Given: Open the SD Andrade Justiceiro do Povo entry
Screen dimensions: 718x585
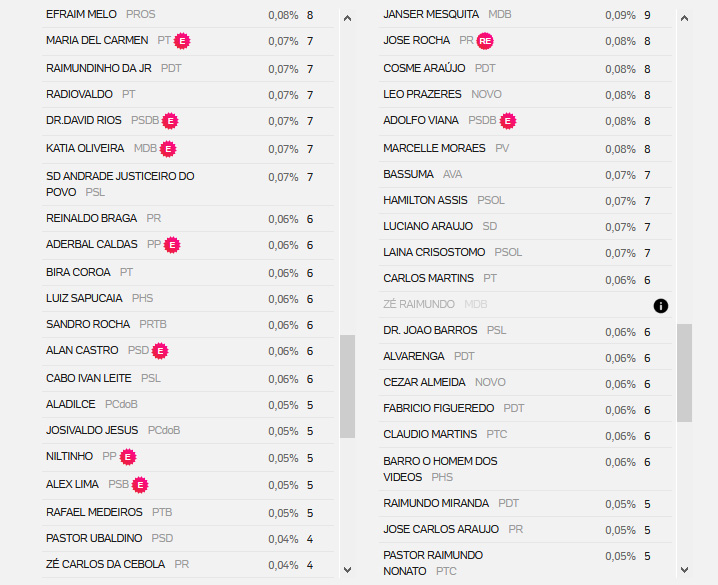Looking at the screenshot, I should 188,184.
